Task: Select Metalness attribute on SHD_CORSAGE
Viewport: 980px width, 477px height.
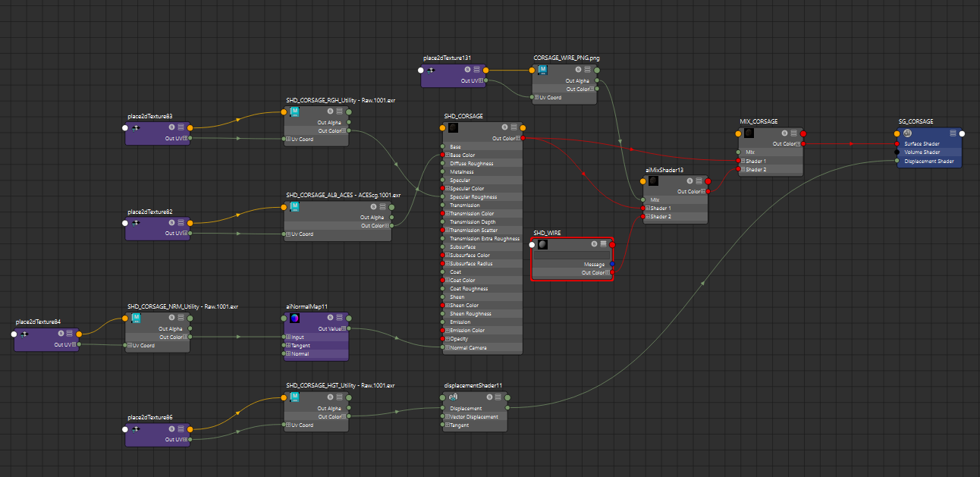Action: pos(482,172)
